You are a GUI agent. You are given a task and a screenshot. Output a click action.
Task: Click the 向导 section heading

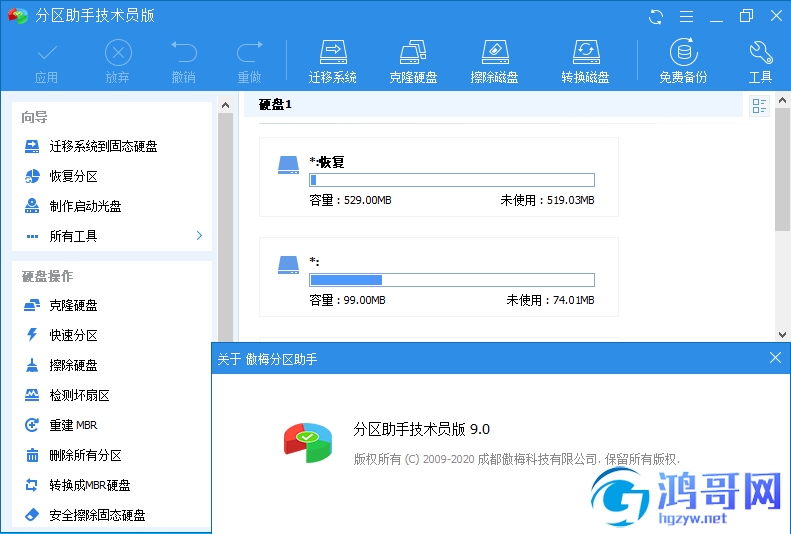point(34,117)
